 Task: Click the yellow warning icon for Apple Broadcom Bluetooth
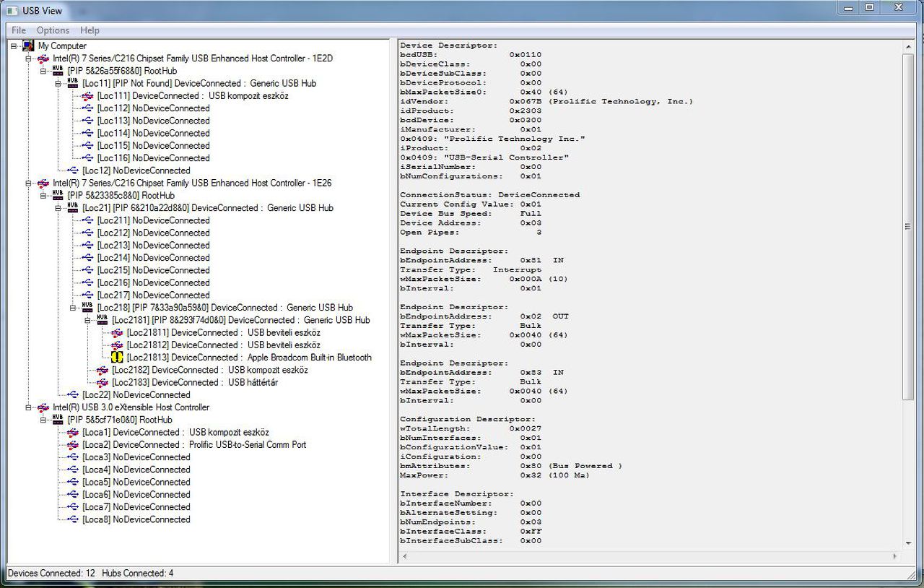click(117, 358)
